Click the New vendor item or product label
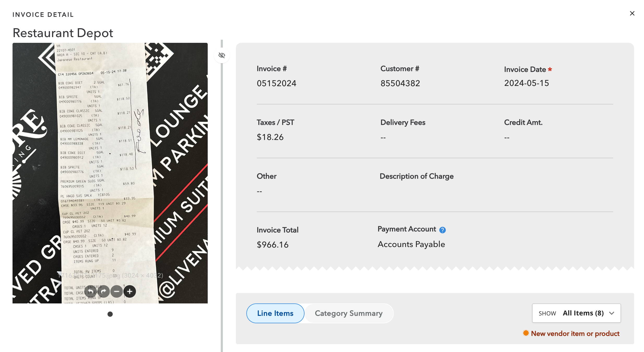 coord(575,334)
